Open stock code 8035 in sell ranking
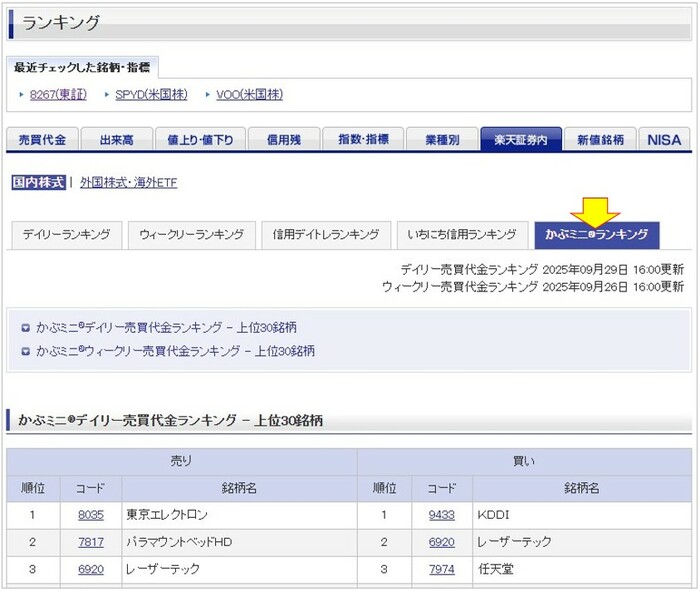Screen dimensions: 700x591 pos(91,515)
